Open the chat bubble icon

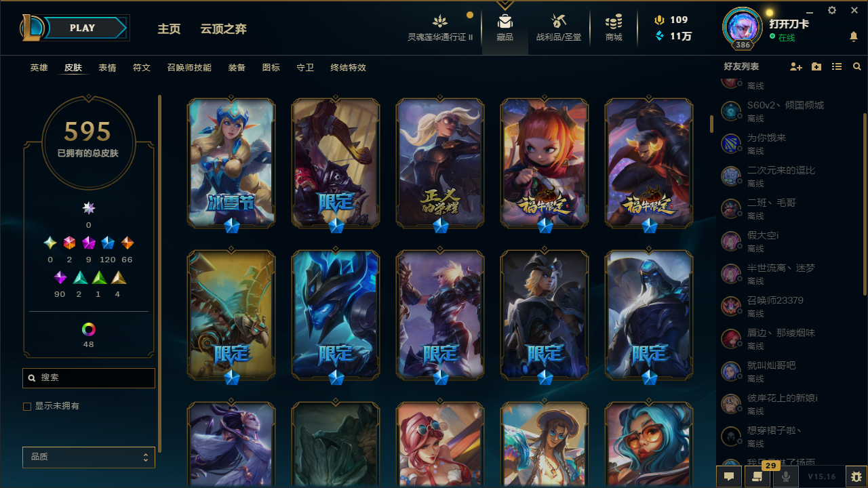pyautogui.click(x=729, y=476)
